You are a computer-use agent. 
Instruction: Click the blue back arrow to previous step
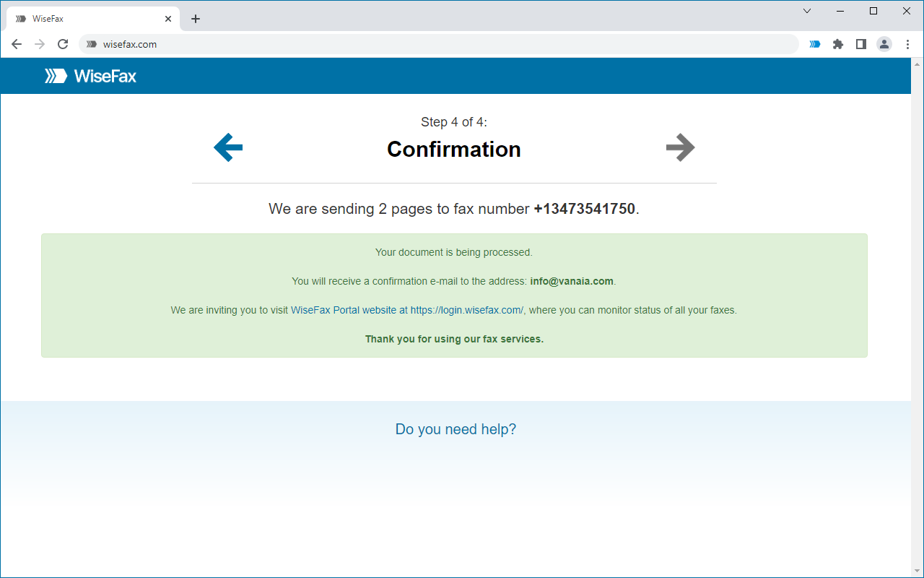click(x=228, y=147)
